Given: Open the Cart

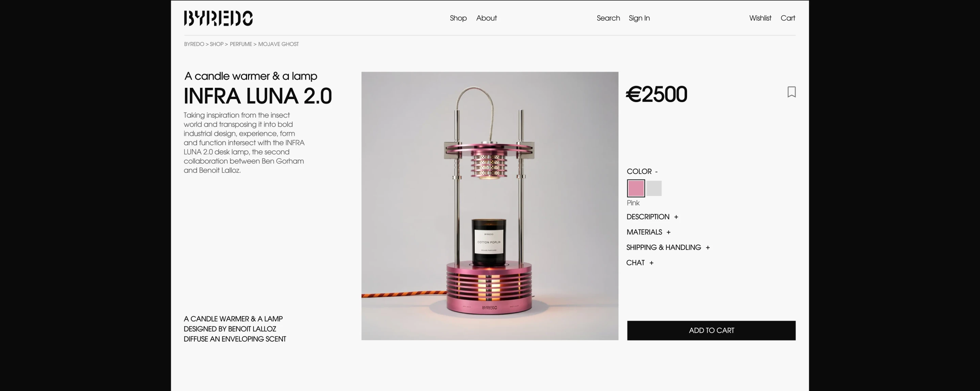Looking at the screenshot, I should [x=787, y=18].
